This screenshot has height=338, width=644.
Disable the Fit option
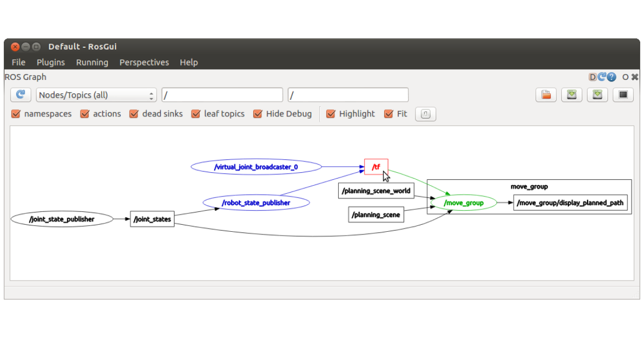pos(389,114)
